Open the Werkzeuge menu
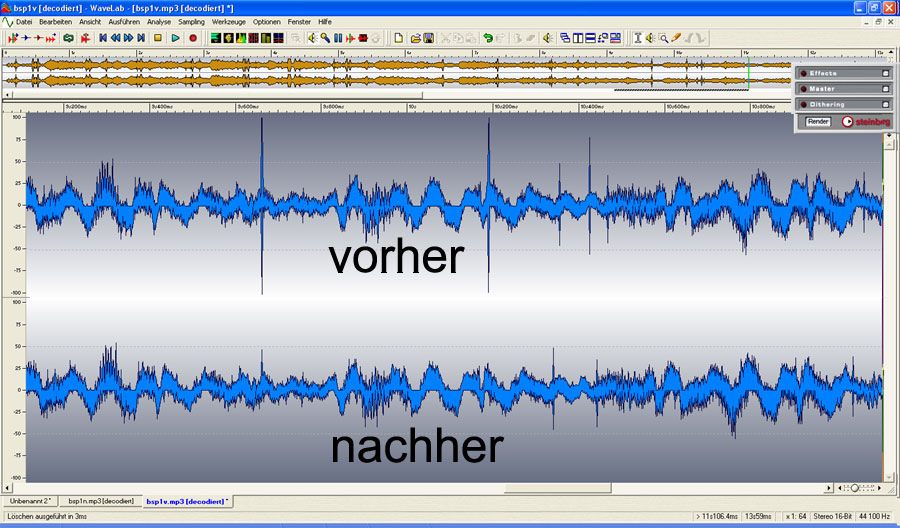Screen dimensions: 900x528 point(228,22)
